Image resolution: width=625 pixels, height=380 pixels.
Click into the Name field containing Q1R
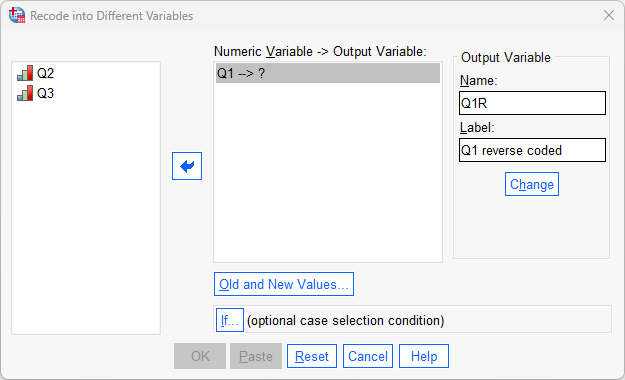point(532,103)
